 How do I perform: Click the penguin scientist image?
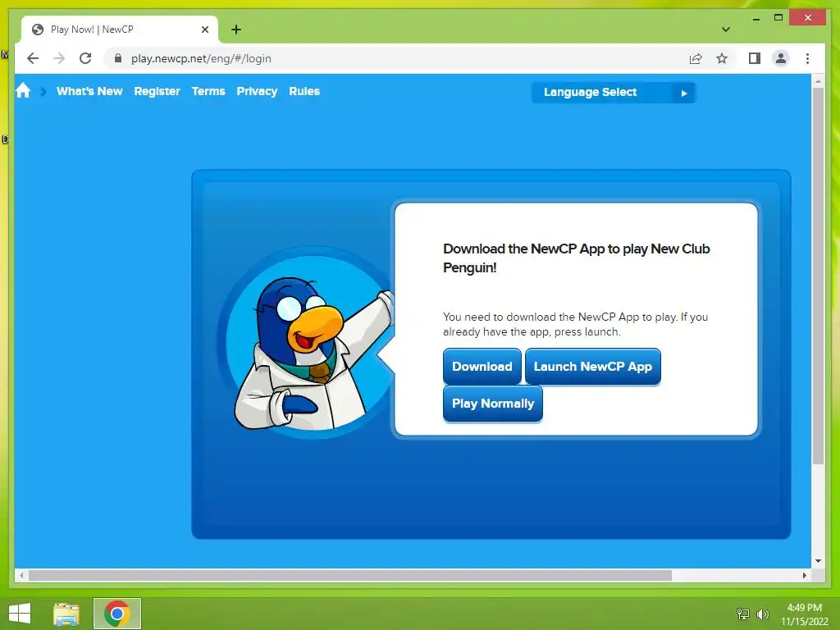pyautogui.click(x=313, y=354)
